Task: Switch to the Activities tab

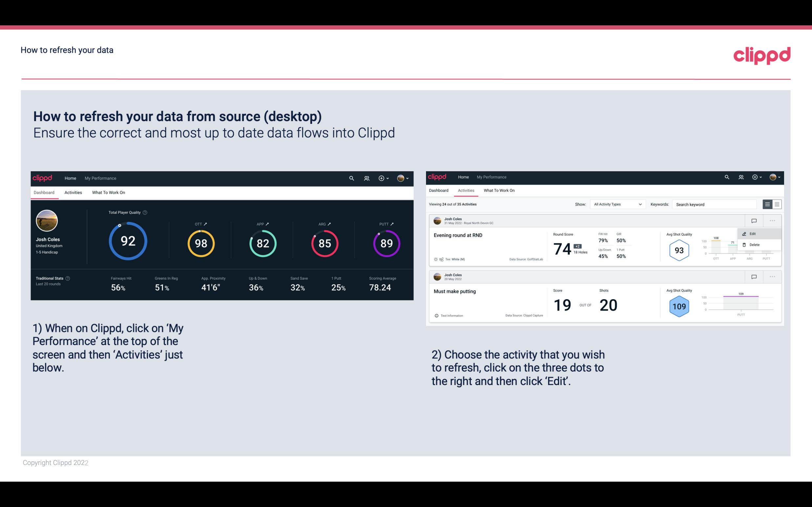Action: [x=73, y=192]
